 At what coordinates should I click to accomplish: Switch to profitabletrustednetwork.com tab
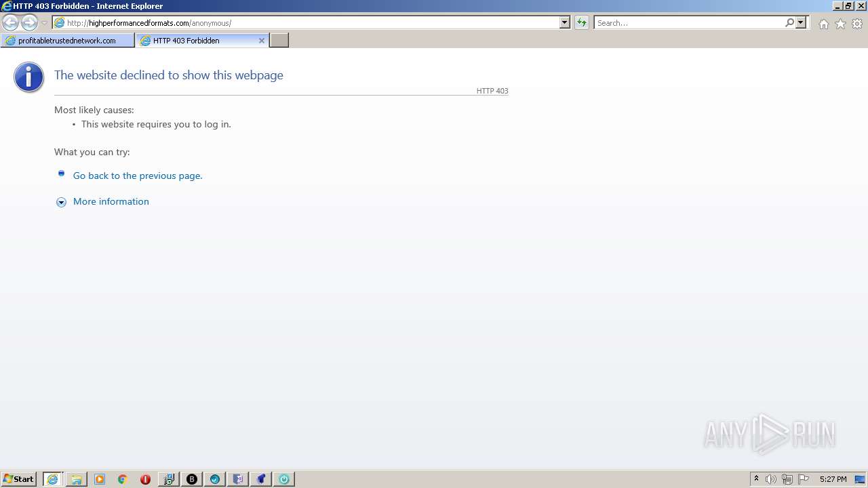[67, 41]
